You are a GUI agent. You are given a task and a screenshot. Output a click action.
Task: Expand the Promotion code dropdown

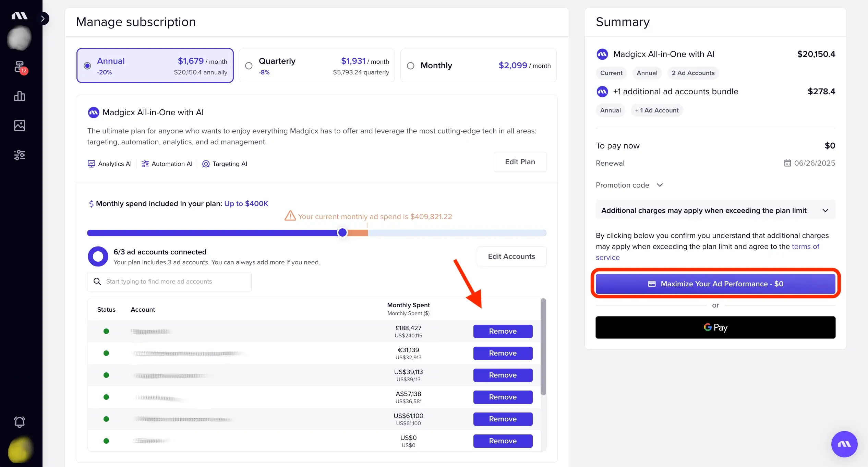pyautogui.click(x=629, y=185)
